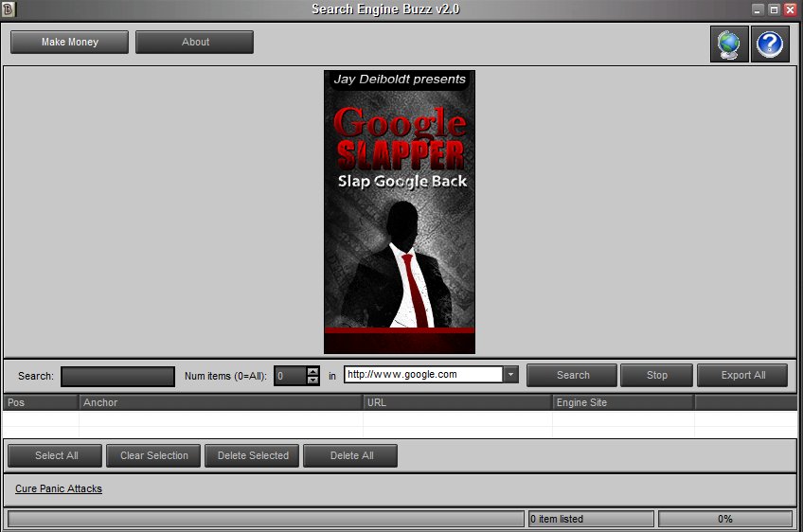Image resolution: width=803 pixels, height=532 pixels.
Task: Start search with Search button
Action: 572,375
